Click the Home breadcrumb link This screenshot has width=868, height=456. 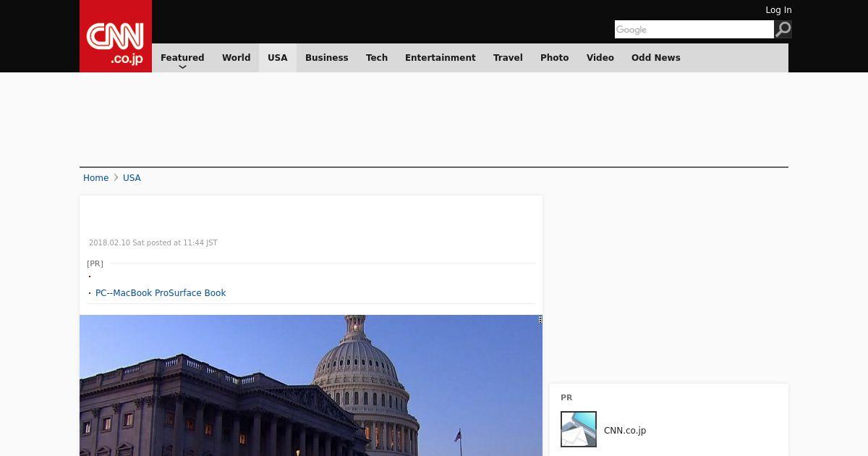[x=95, y=178]
